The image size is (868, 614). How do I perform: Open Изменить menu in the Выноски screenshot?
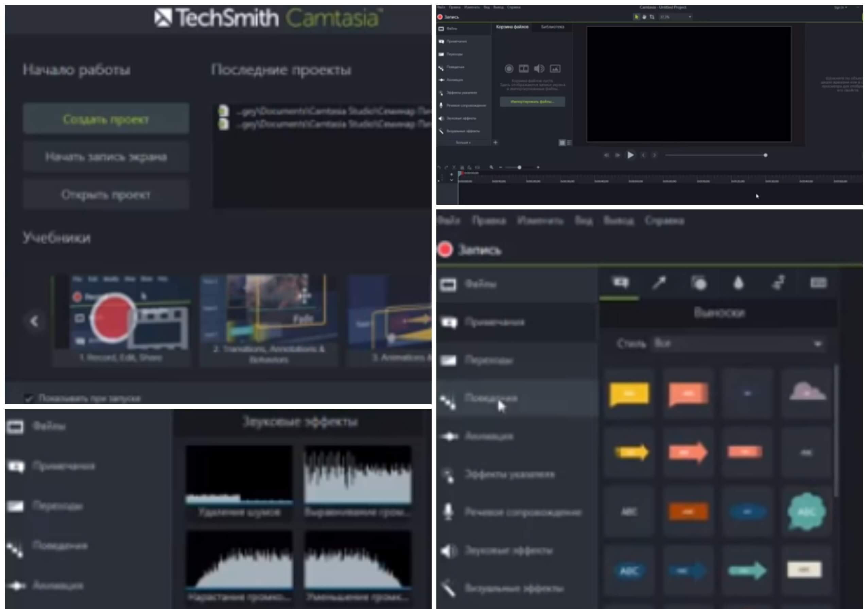[x=540, y=220]
